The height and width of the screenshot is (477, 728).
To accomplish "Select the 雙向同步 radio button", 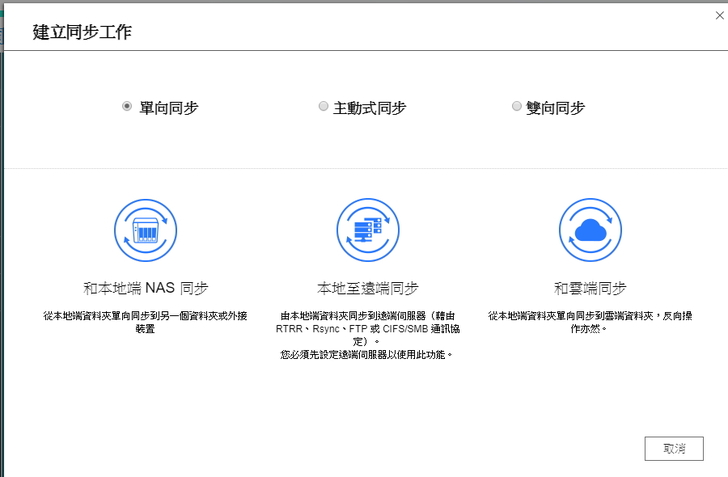I will tap(517, 106).
